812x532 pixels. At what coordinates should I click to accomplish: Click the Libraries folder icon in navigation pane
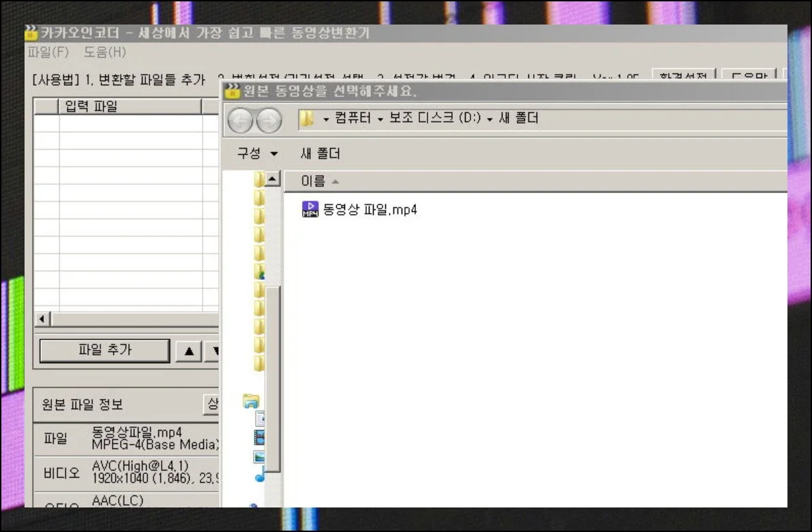(x=251, y=401)
